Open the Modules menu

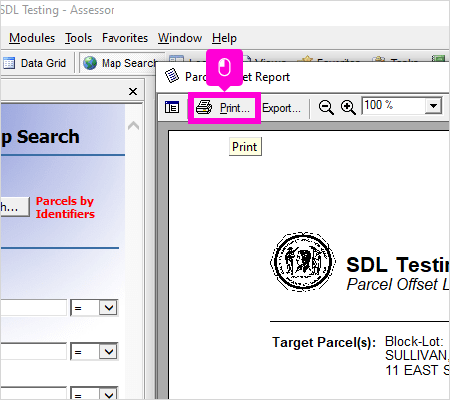click(32, 38)
